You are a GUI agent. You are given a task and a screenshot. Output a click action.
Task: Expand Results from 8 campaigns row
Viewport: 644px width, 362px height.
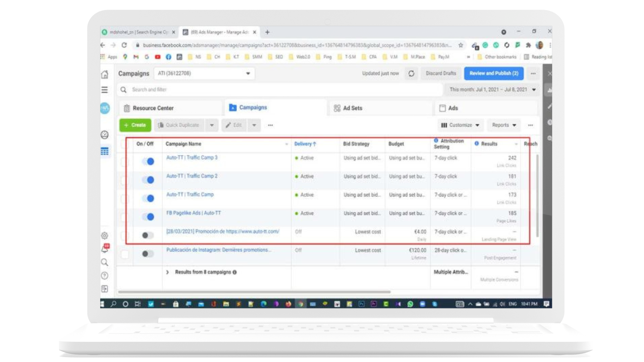[167, 272]
